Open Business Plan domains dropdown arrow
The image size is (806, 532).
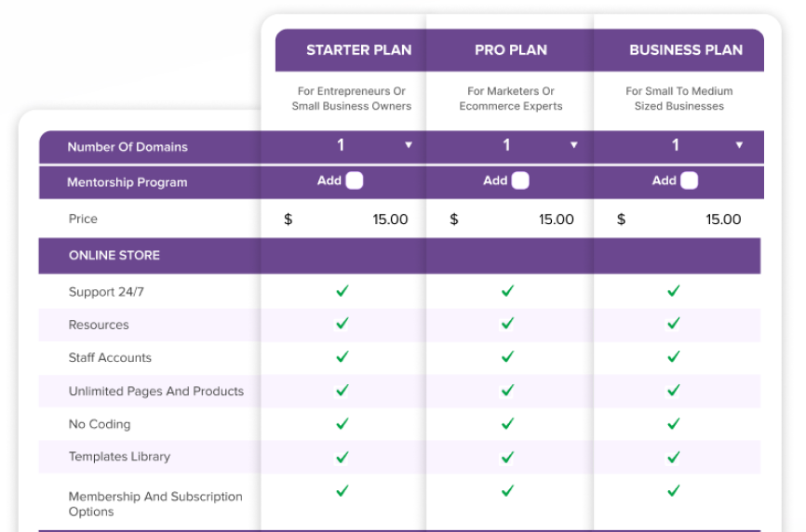tap(739, 145)
